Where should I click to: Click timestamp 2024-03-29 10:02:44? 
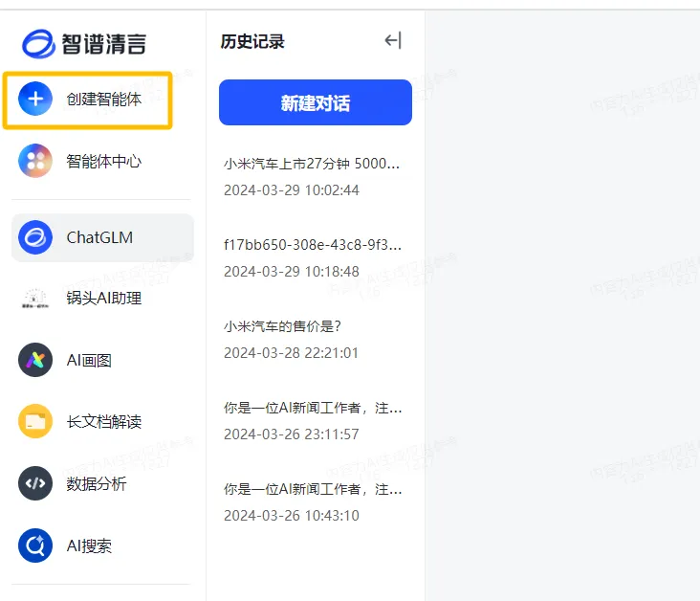(292, 190)
